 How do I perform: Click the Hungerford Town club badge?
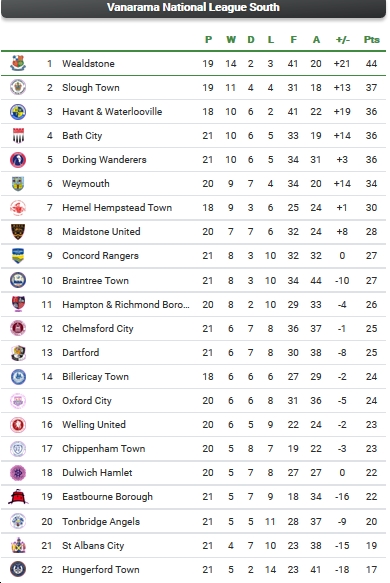tap(18, 569)
